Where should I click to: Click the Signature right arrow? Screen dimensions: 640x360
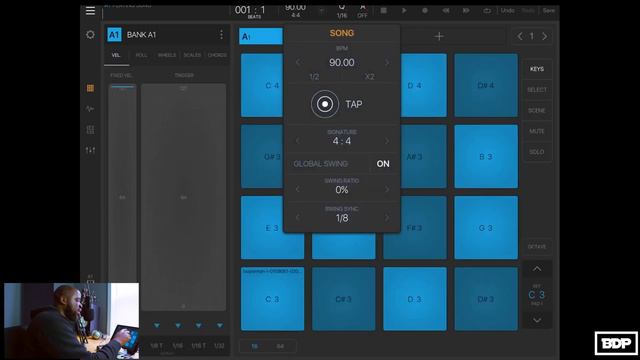tap(387, 141)
